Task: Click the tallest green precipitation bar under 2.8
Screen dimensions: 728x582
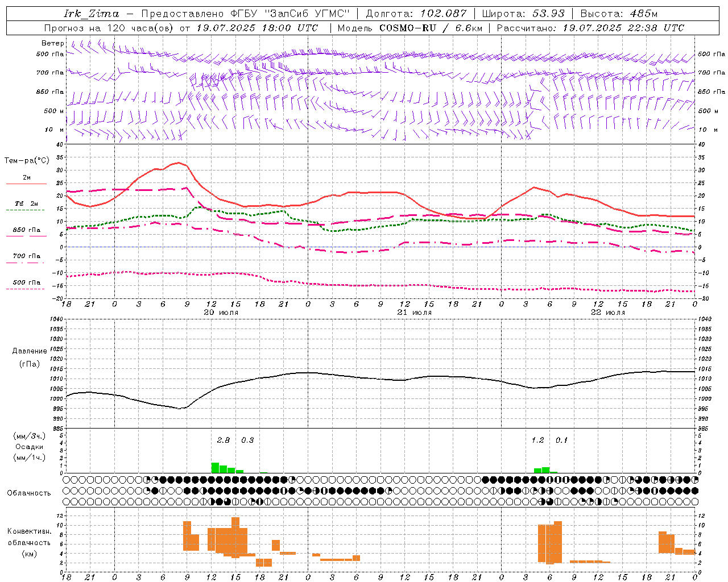Action: point(215,468)
